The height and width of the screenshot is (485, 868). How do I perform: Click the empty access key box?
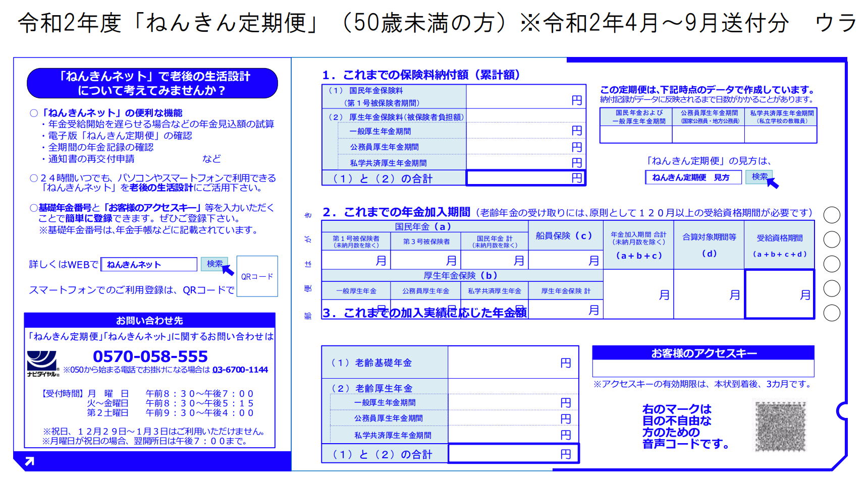[x=703, y=368]
